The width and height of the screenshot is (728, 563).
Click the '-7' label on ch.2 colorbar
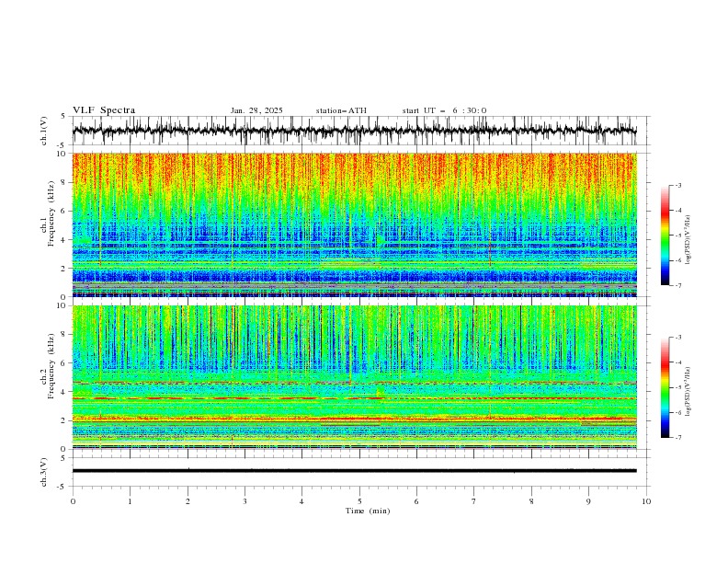pyautogui.click(x=678, y=437)
